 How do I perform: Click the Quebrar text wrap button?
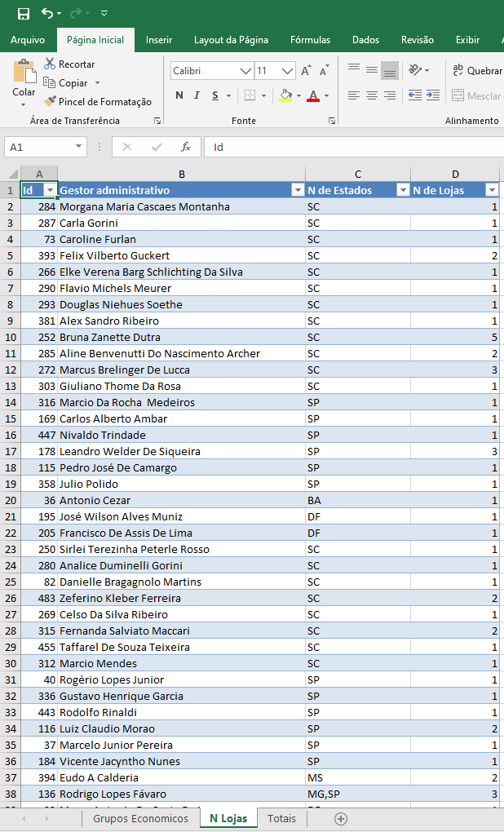click(477, 71)
